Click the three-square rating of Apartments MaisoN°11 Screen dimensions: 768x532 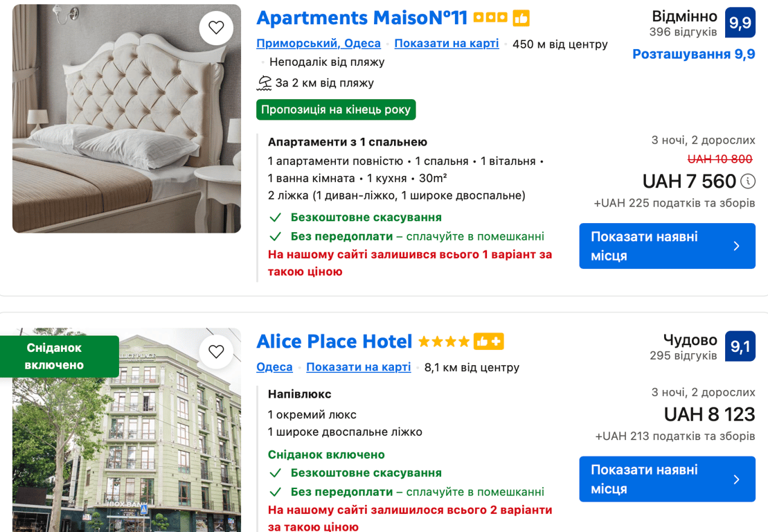tap(490, 18)
